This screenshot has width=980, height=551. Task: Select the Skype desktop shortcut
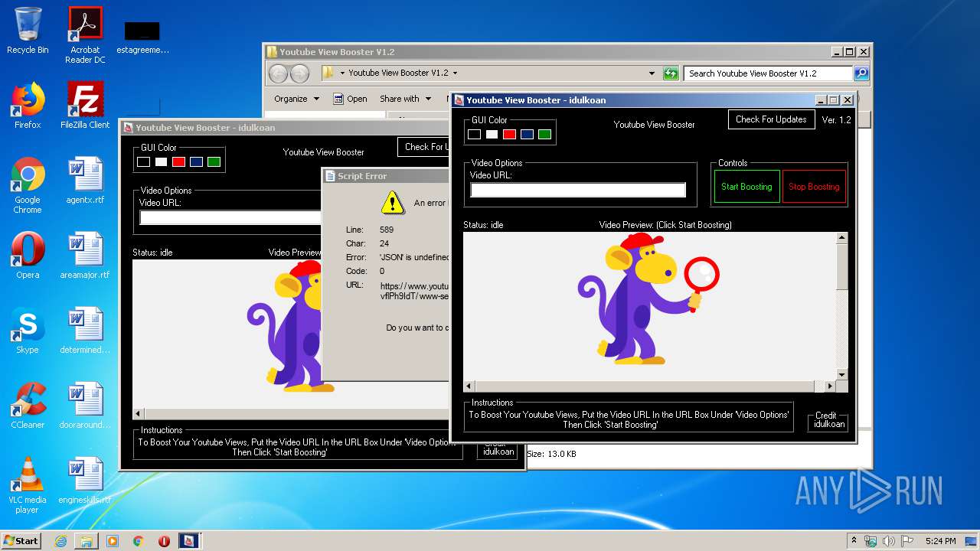point(28,331)
